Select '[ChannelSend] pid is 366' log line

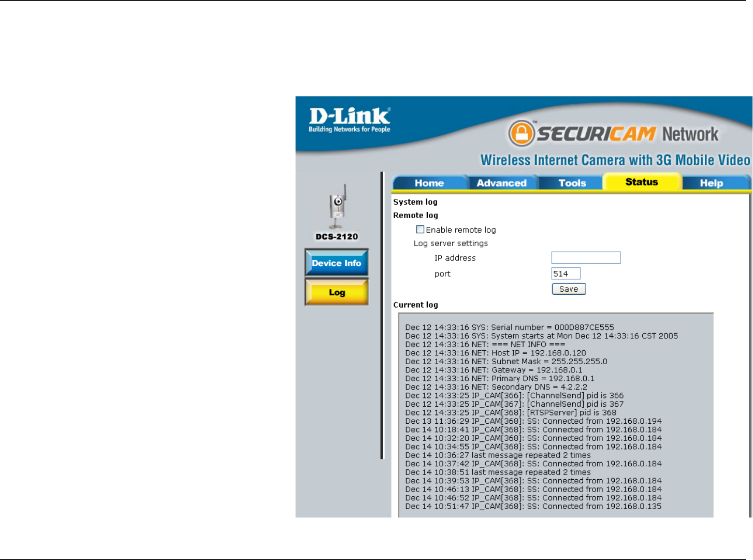coord(515,396)
